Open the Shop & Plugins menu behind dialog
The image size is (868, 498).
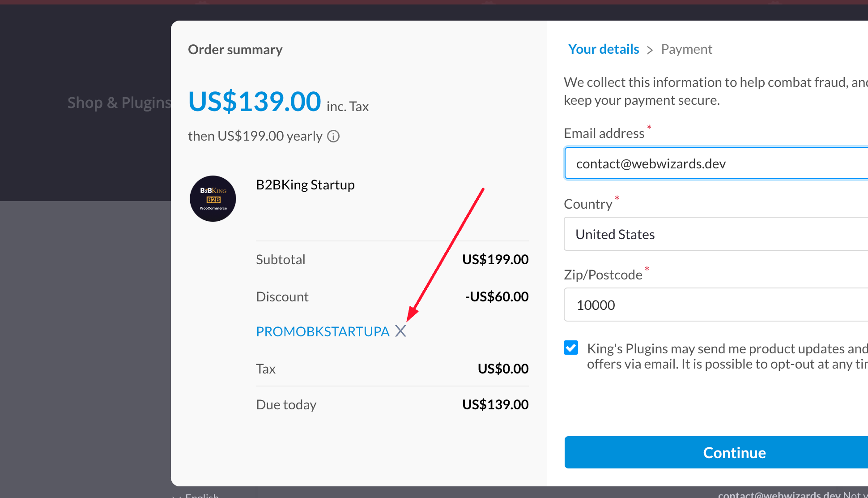coord(119,103)
